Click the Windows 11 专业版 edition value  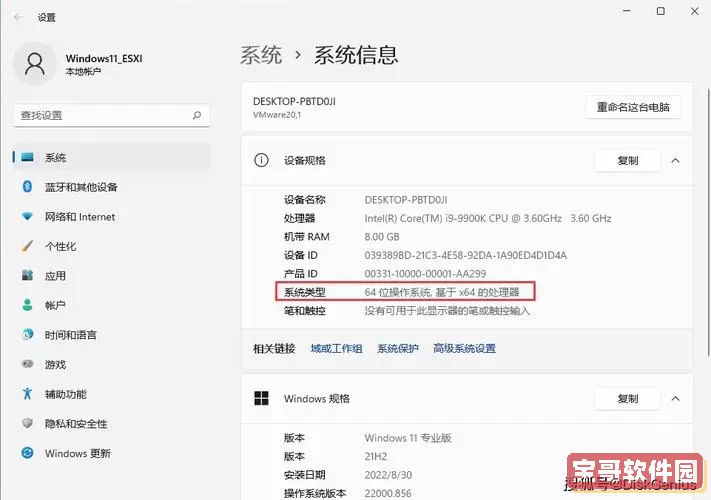tap(408, 438)
